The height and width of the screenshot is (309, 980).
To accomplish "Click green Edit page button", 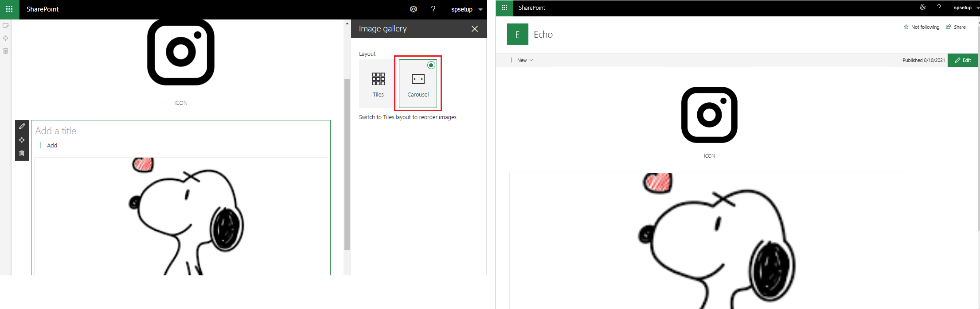I will (963, 60).
